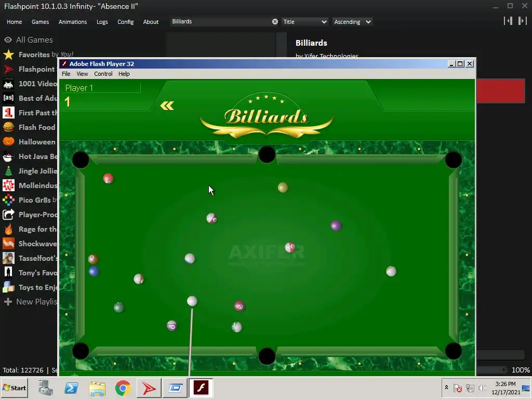Click into the Billiards search box

(x=220, y=22)
